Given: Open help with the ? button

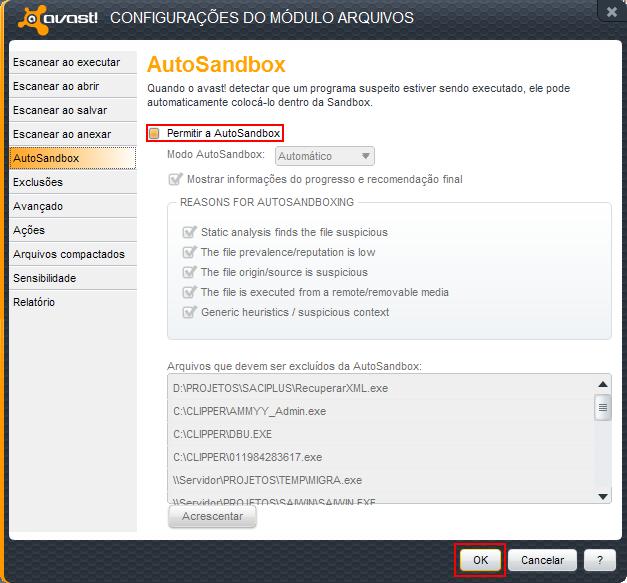Looking at the screenshot, I should tap(600, 560).
